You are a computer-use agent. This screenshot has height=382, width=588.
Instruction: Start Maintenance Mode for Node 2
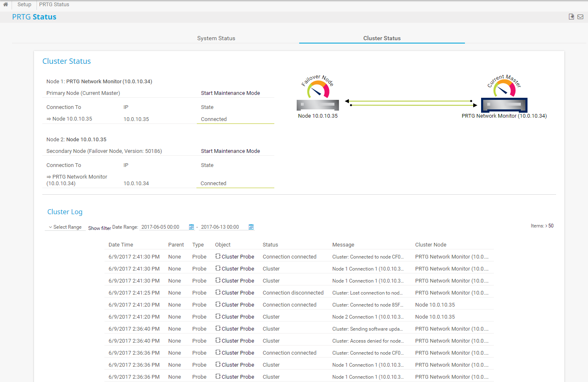(230, 151)
